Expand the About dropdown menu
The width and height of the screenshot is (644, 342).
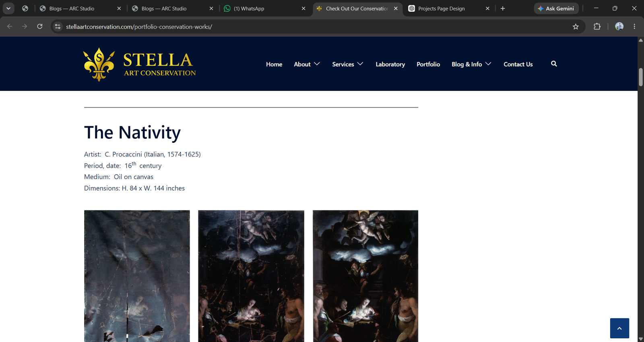coord(307,64)
